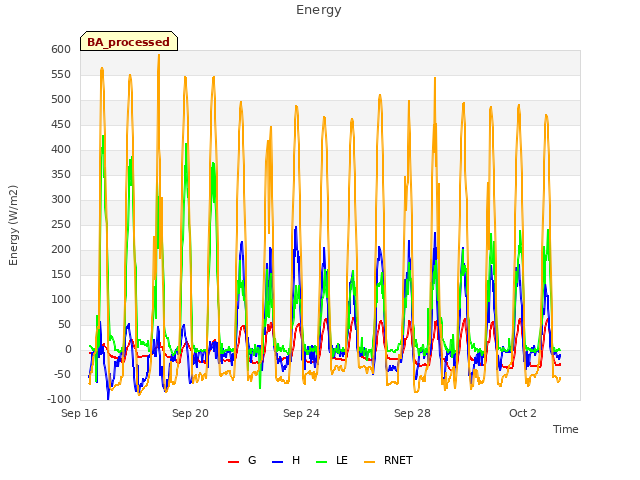Click the Oct 2 date tick label
Viewport: 640px width, 480px height.
point(523,413)
